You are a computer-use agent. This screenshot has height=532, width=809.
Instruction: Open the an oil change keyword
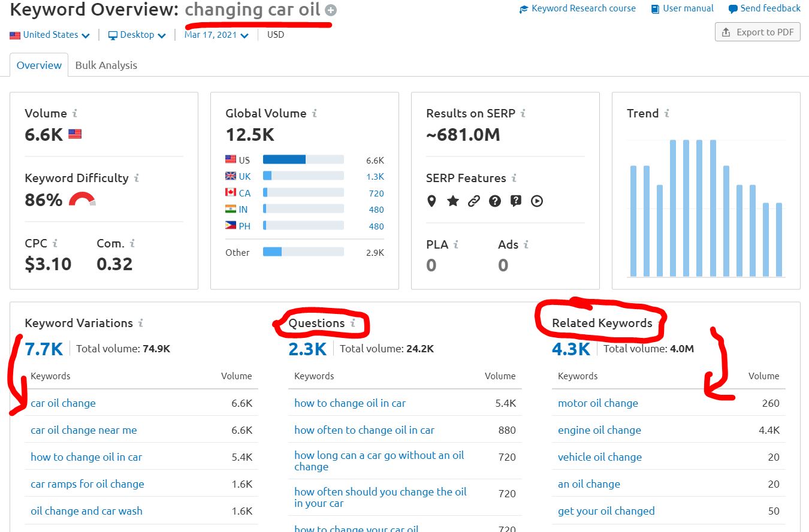click(x=589, y=484)
